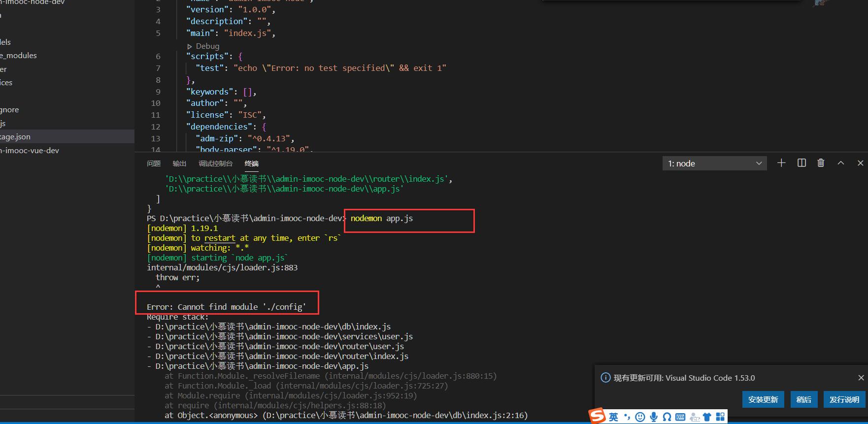The height and width of the screenshot is (424, 868).
Task: Click '[nodemon] 1.19.1' version line
Action: 182,228
